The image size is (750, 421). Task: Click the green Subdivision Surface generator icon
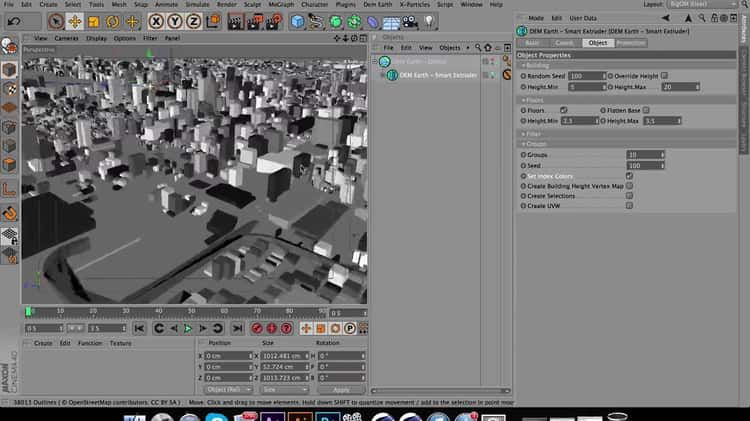[335, 22]
